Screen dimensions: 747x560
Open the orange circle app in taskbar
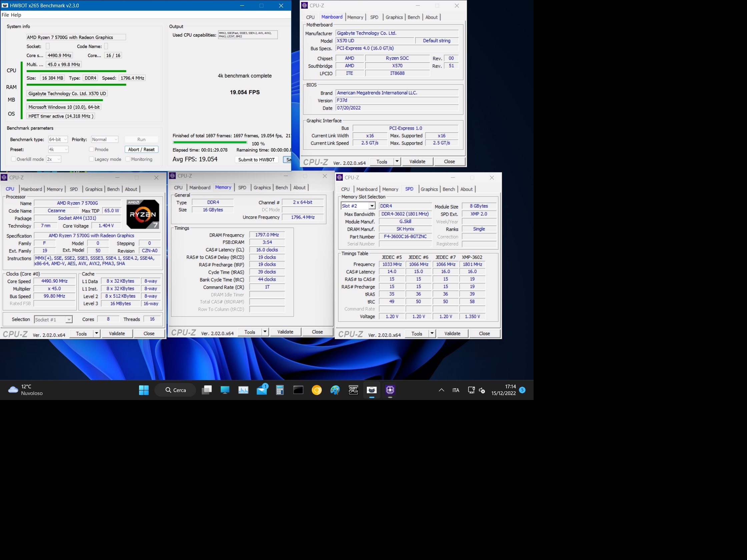pyautogui.click(x=317, y=390)
